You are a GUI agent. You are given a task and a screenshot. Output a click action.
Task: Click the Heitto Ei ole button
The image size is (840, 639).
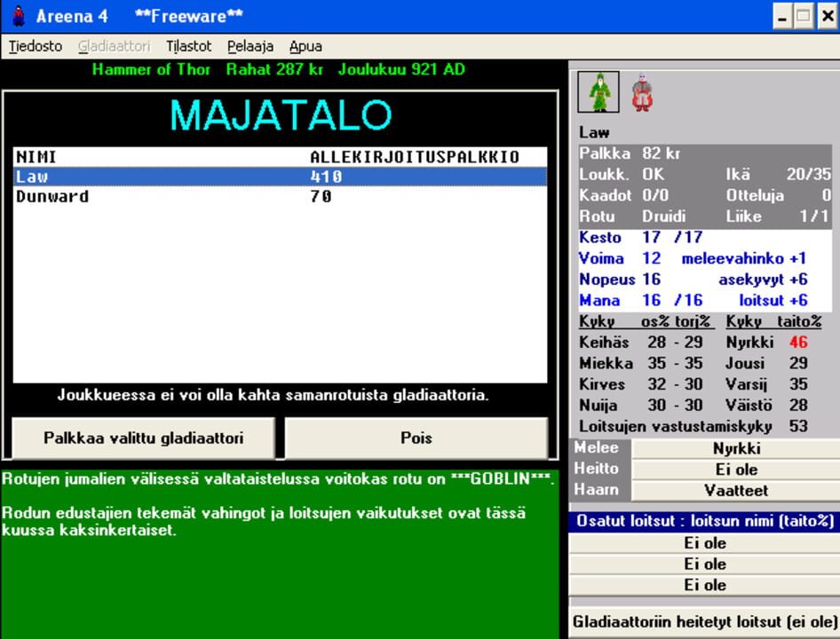point(736,469)
